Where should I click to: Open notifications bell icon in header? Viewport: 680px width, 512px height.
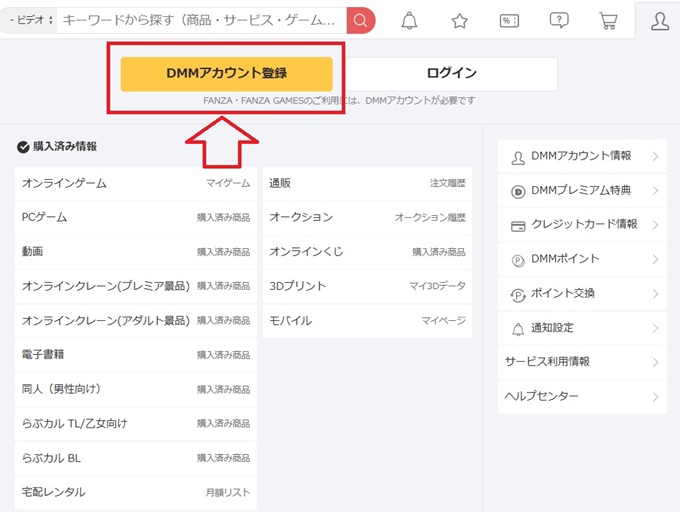click(409, 20)
